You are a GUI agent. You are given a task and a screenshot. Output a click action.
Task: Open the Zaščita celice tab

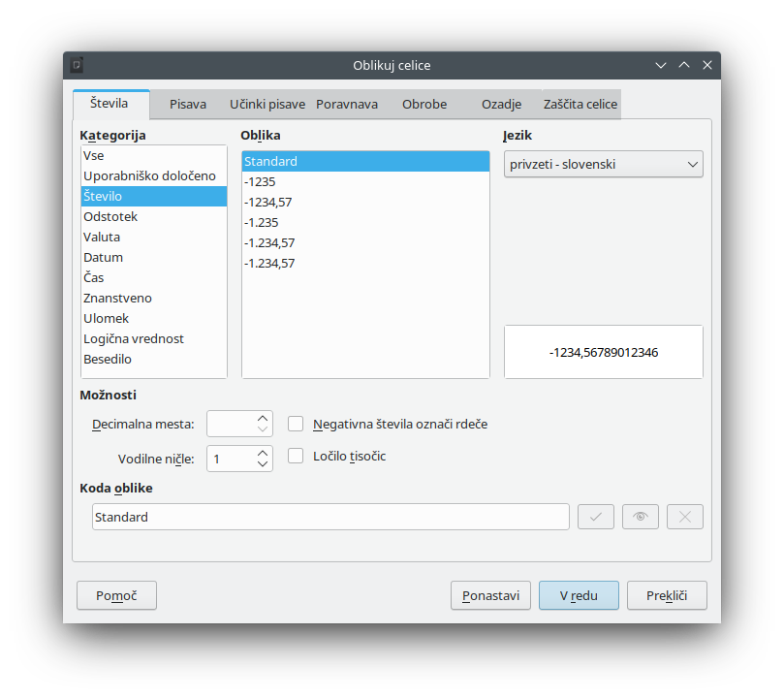[580, 104]
